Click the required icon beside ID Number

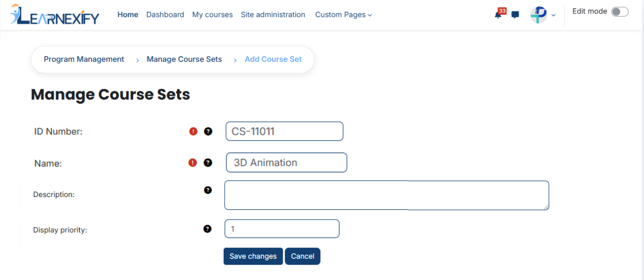[x=193, y=131]
